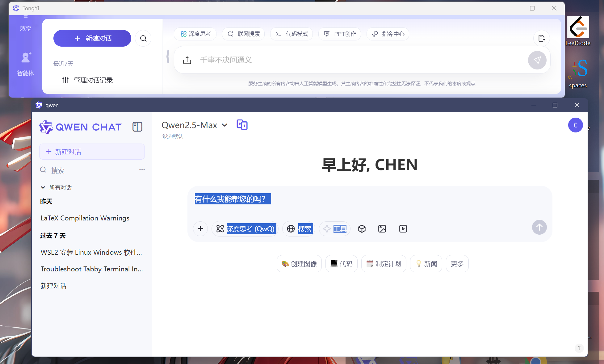
Task: Click the model comparison icon beside Qwen2.5-Max
Action: coord(242,125)
